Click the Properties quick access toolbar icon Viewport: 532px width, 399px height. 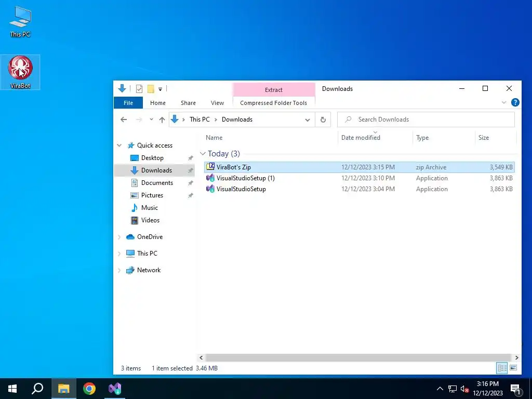(x=139, y=89)
